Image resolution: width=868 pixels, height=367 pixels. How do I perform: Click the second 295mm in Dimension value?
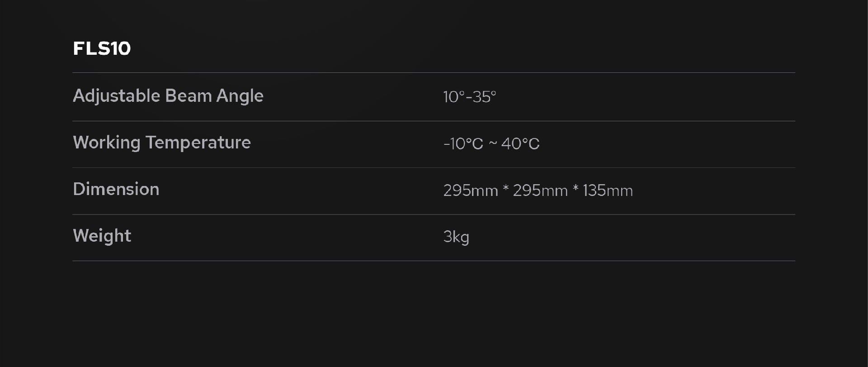(540, 191)
